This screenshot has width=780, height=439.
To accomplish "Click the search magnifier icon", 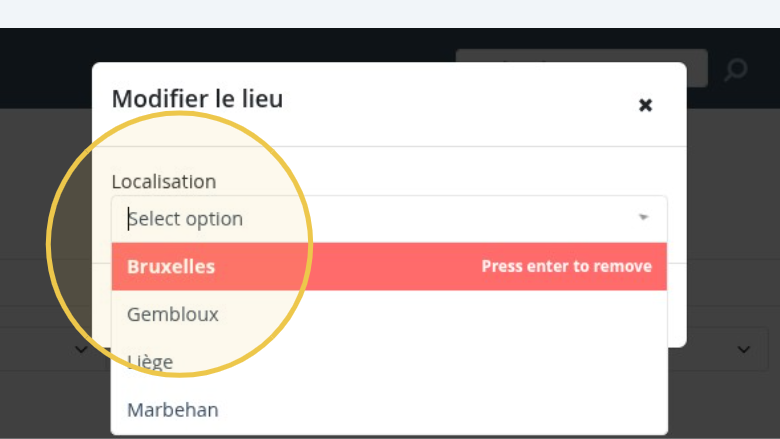I will (x=736, y=70).
